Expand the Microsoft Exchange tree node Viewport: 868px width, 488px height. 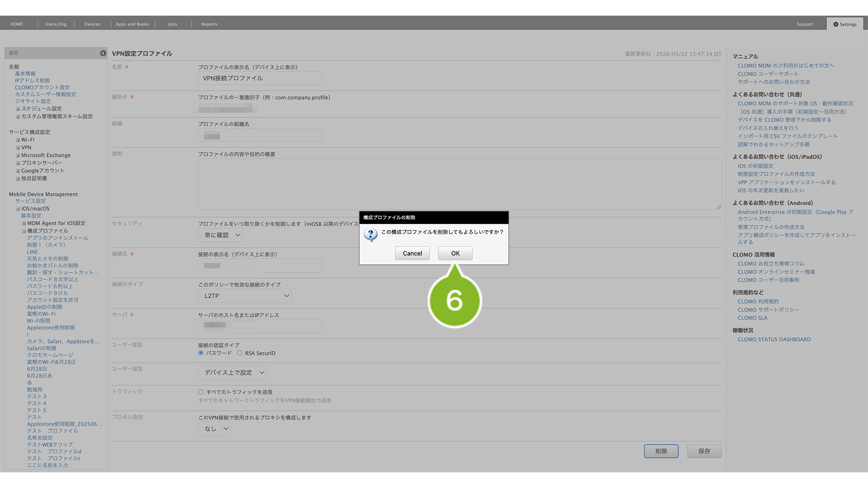point(18,156)
